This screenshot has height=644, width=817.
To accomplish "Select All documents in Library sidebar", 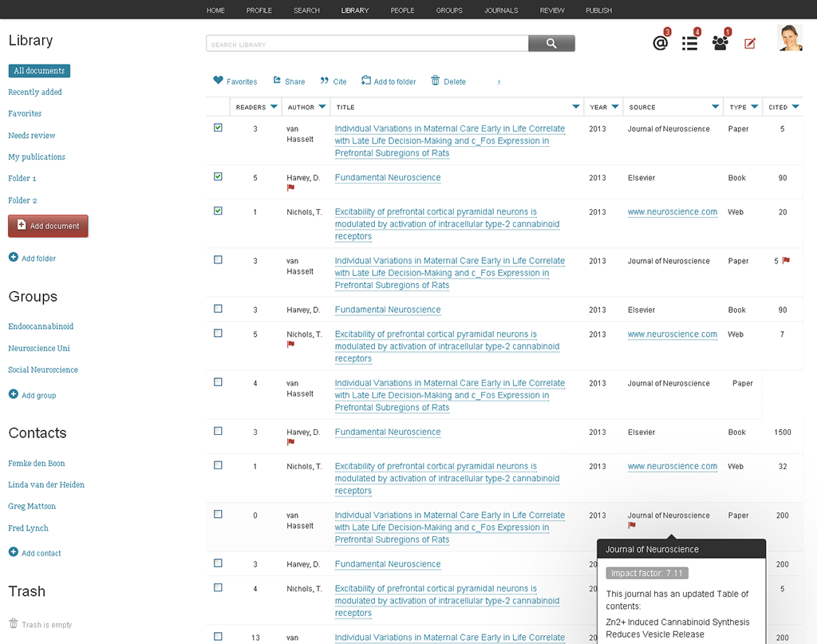I will (39, 70).
